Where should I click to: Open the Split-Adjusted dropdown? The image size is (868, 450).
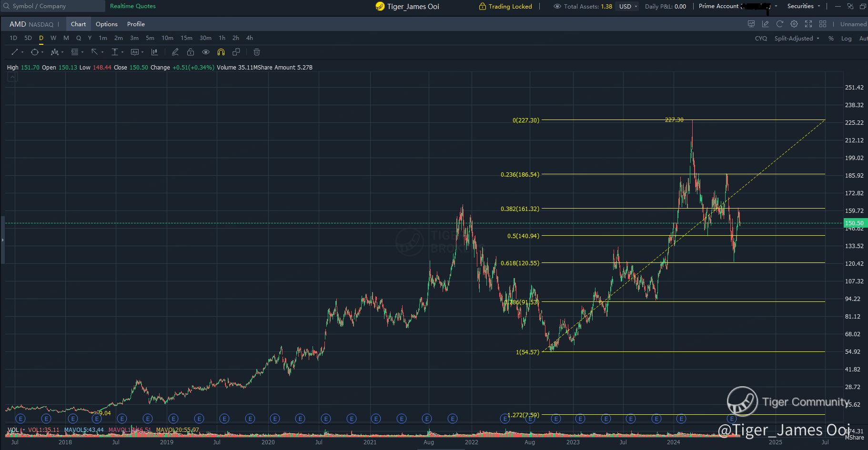coord(797,38)
